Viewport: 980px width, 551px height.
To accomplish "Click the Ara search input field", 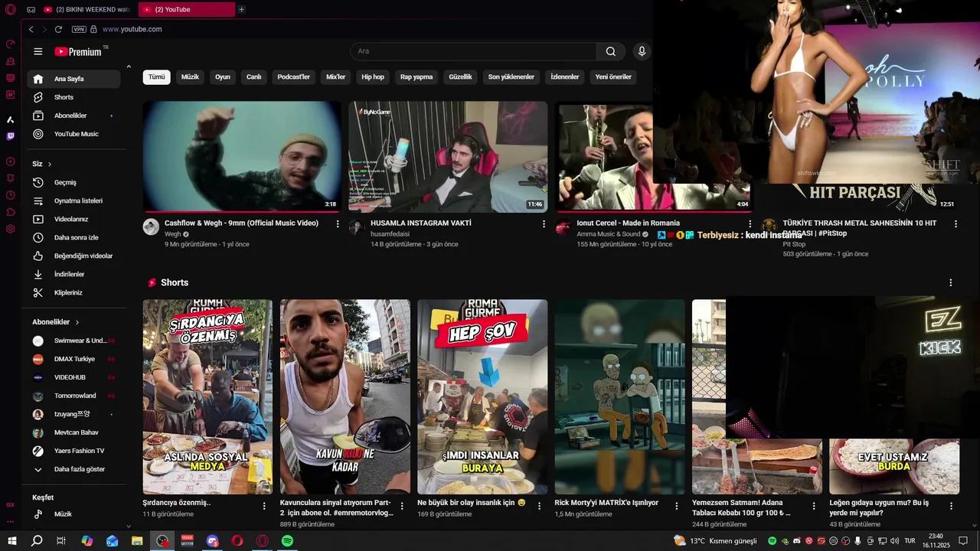I will coord(473,51).
